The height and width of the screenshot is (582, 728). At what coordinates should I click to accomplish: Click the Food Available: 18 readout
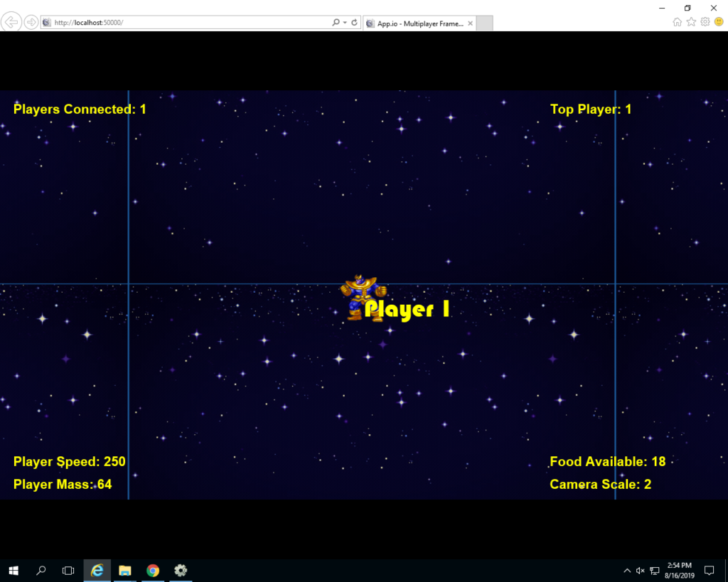click(608, 461)
